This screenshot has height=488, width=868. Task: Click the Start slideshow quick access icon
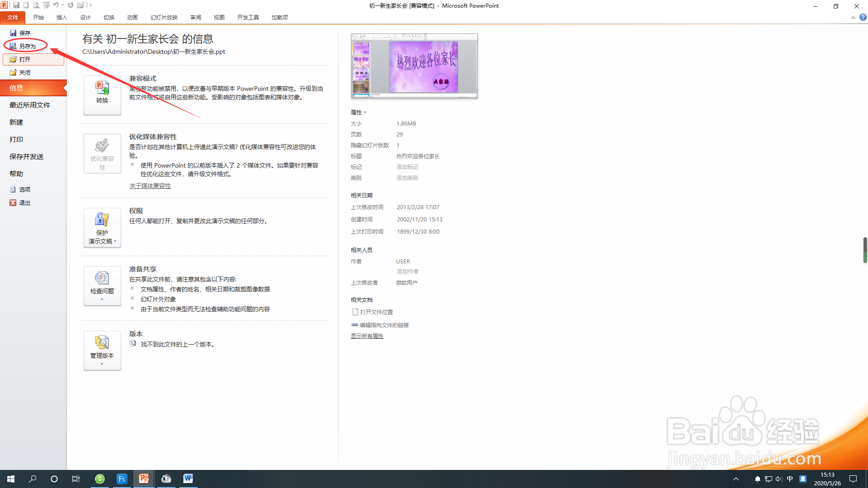[46, 5]
